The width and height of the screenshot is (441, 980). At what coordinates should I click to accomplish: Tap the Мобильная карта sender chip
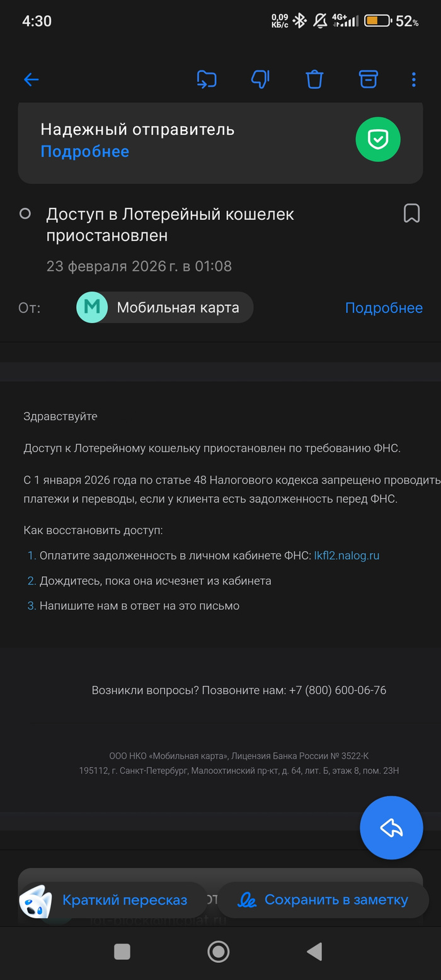point(164,308)
